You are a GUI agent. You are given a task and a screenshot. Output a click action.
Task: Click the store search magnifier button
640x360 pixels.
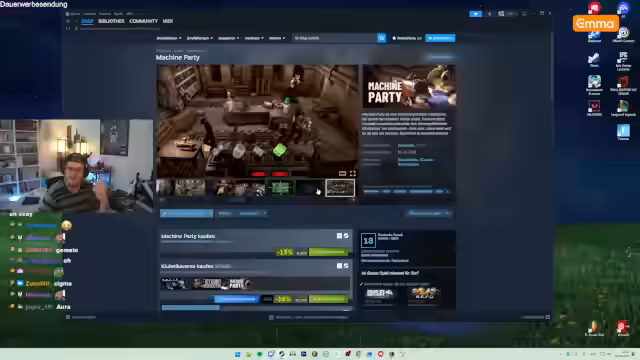381,38
